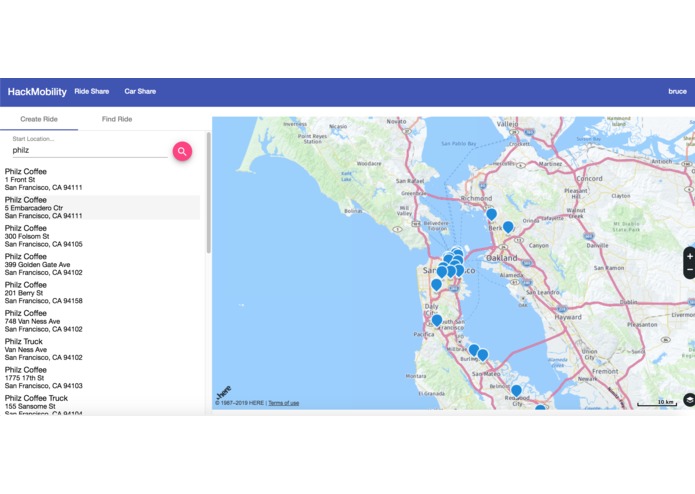695x494 pixels.
Task: Focus the Start Location input field
Action: pos(90,150)
